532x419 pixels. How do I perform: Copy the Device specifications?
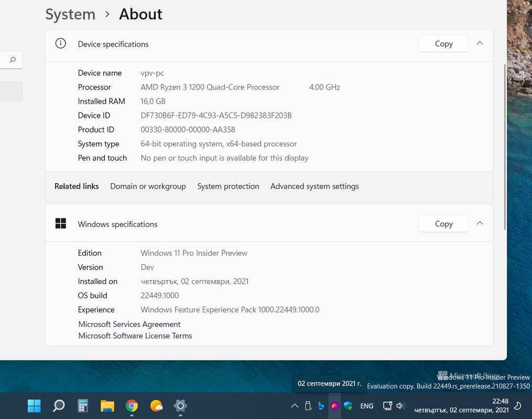(x=444, y=43)
